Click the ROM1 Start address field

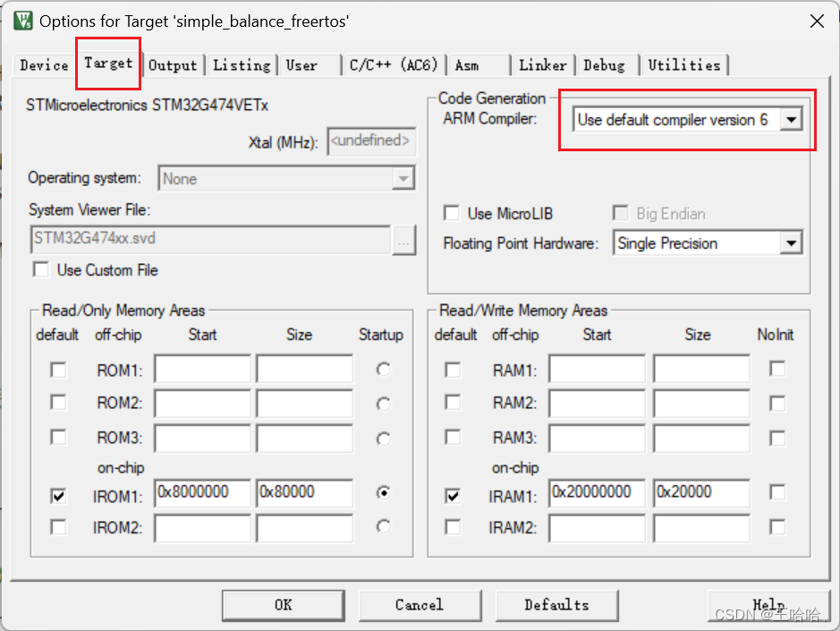pyautogui.click(x=202, y=368)
